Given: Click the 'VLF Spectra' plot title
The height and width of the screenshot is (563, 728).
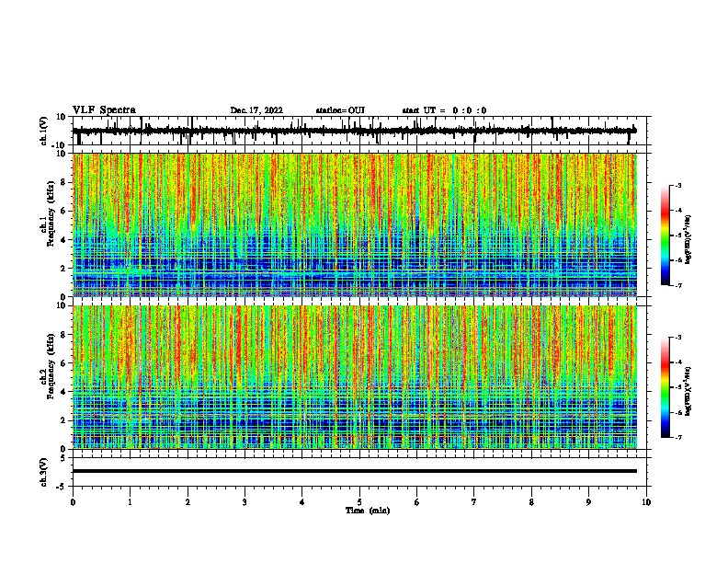Looking at the screenshot, I should point(104,110).
